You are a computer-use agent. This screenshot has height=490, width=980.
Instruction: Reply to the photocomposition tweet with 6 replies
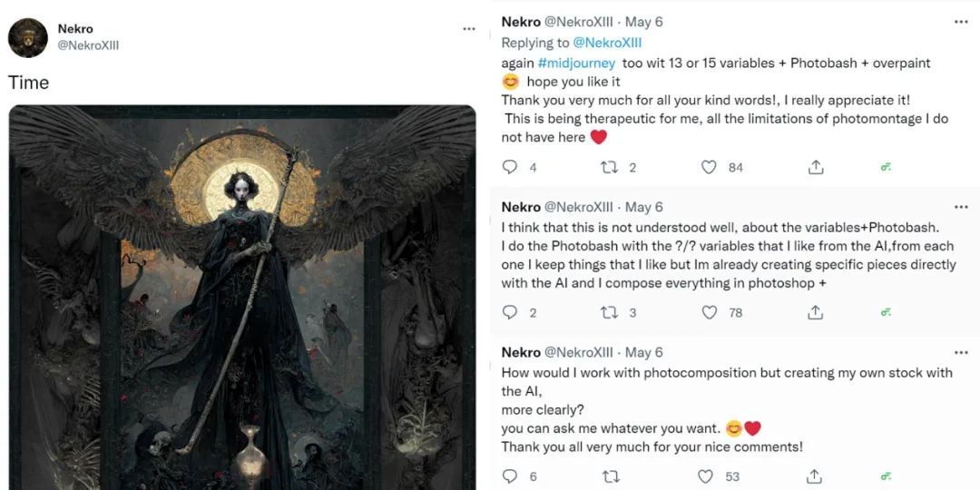point(510,476)
